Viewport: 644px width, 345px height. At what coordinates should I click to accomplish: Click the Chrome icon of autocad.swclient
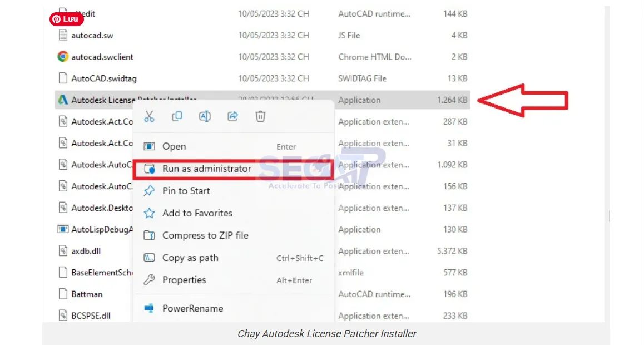coord(63,57)
